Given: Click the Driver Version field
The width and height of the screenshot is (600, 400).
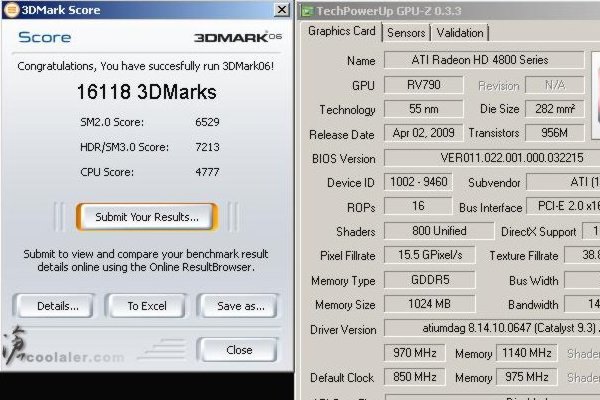Looking at the screenshot, I should click(492, 328).
